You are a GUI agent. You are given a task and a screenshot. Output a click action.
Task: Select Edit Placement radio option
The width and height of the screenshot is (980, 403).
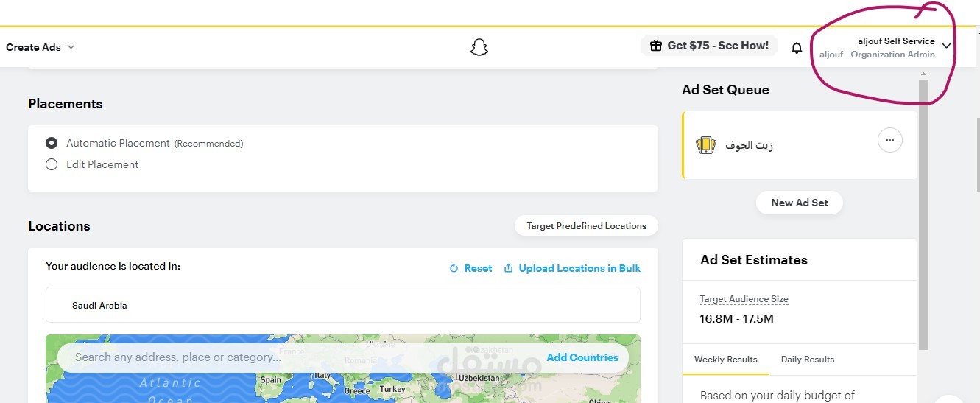(x=52, y=164)
